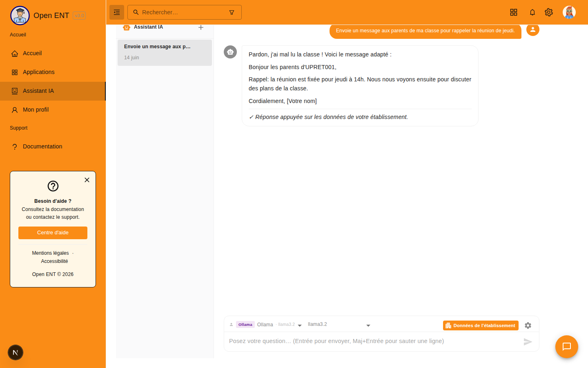Open Accessibilité link
The width and height of the screenshot is (588, 368).
pyautogui.click(x=54, y=261)
